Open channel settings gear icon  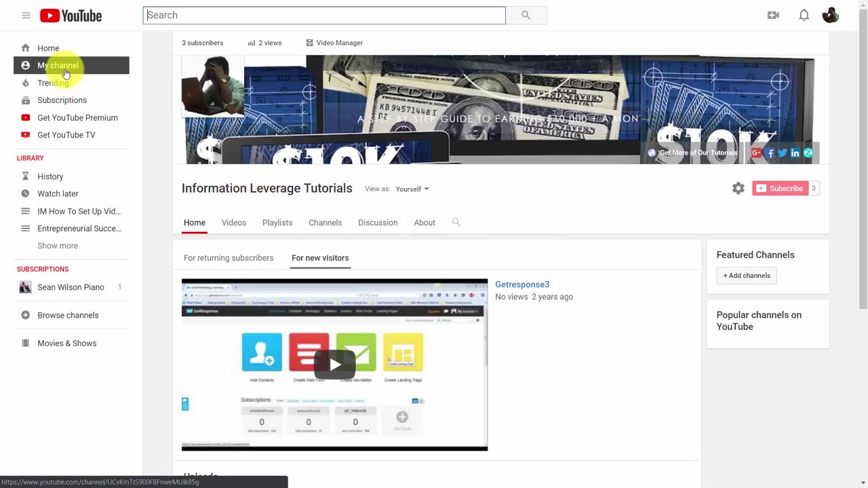point(738,188)
